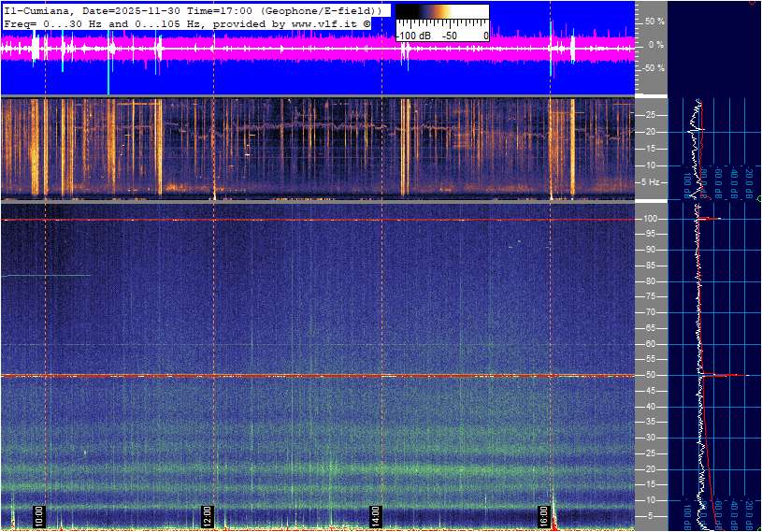
Task: Click the red 100 Hz peak in spectrum panel
Action: 711,219
